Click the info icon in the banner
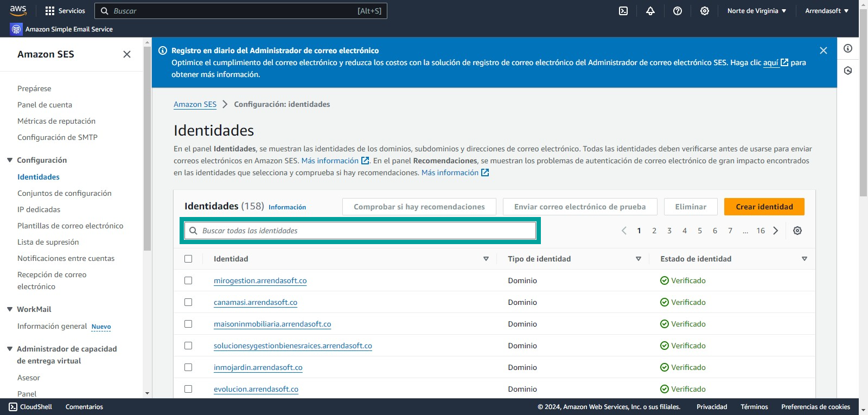The image size is (868, 415). [162, 50]
